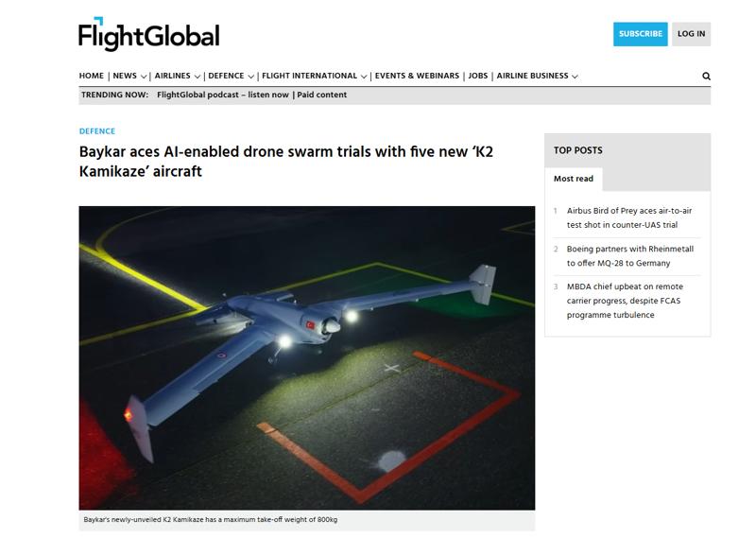
Task: Click the K2 Kamikaze drone image
Action: coord(306,358)
